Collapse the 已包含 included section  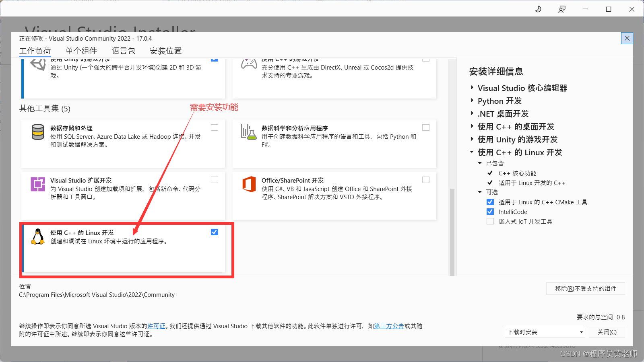pos(480,163)
